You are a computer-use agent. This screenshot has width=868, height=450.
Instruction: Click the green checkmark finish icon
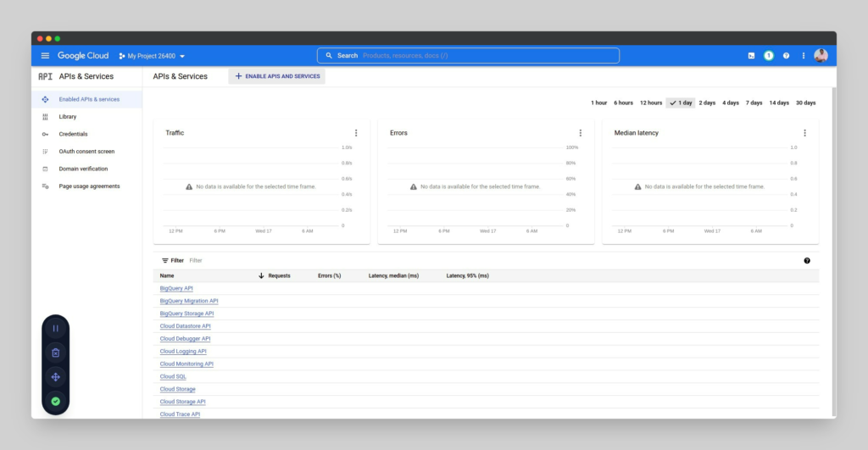(x=55, y=402)
